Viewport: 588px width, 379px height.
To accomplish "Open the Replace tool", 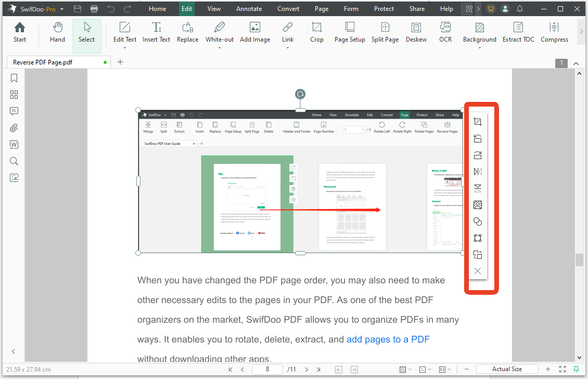I will (x=187, y=33).
